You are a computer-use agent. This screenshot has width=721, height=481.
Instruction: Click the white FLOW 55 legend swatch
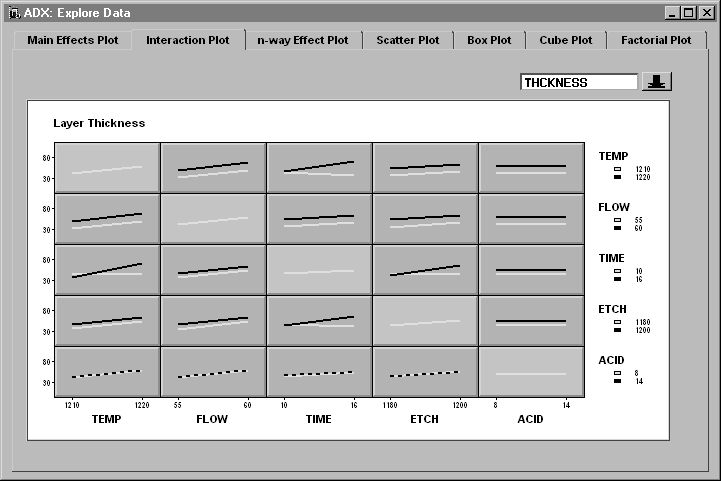pyautogui.click(x=618, y=220)
